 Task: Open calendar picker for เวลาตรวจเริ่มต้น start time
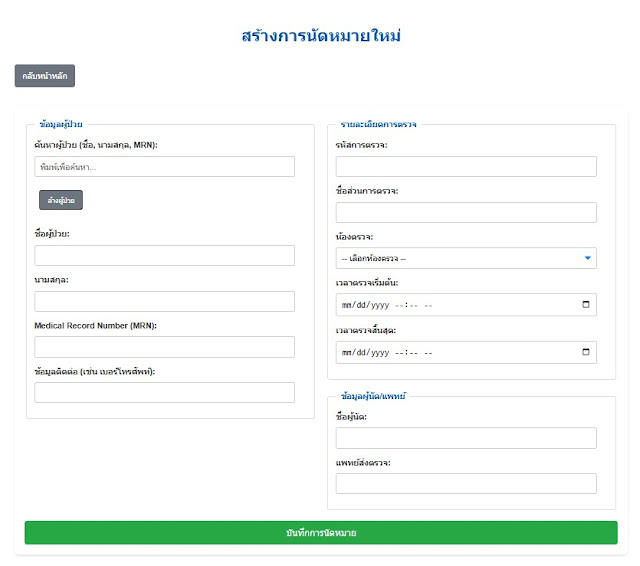[585, 305]
